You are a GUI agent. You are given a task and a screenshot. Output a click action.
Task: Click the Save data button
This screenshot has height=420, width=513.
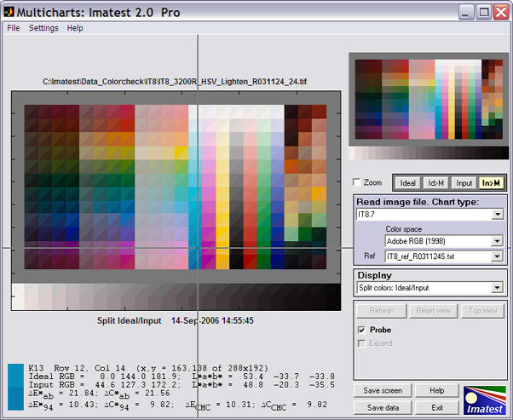point(383,407)
